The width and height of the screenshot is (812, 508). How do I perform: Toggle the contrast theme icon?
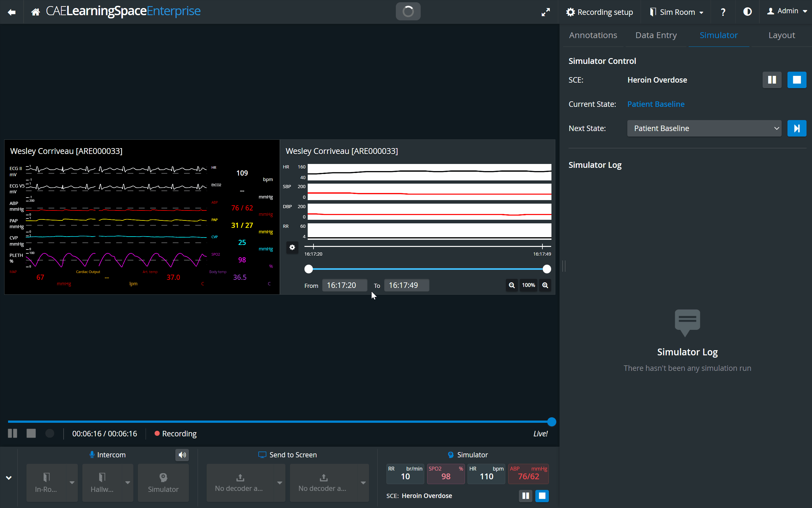click(x=747, y=12)
